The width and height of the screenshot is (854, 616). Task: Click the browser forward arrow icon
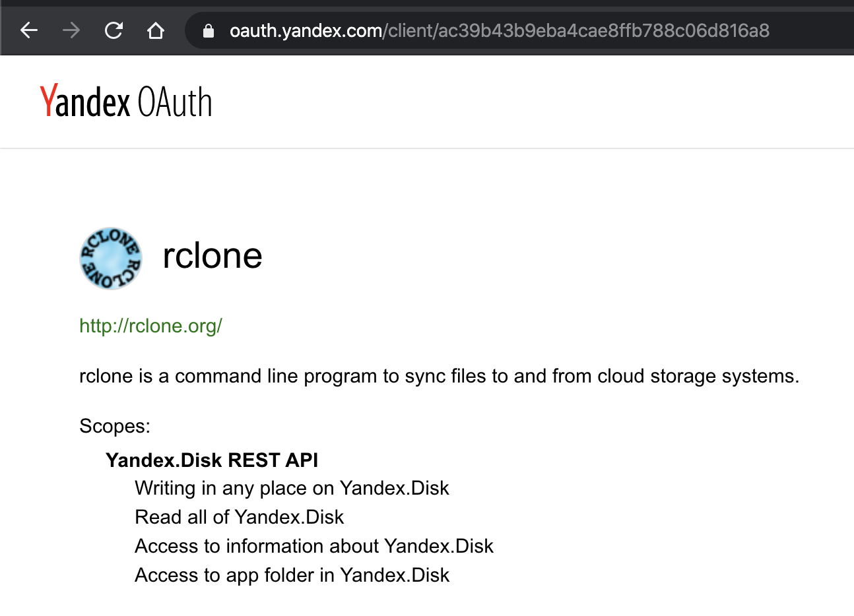(x=71, y=30)
